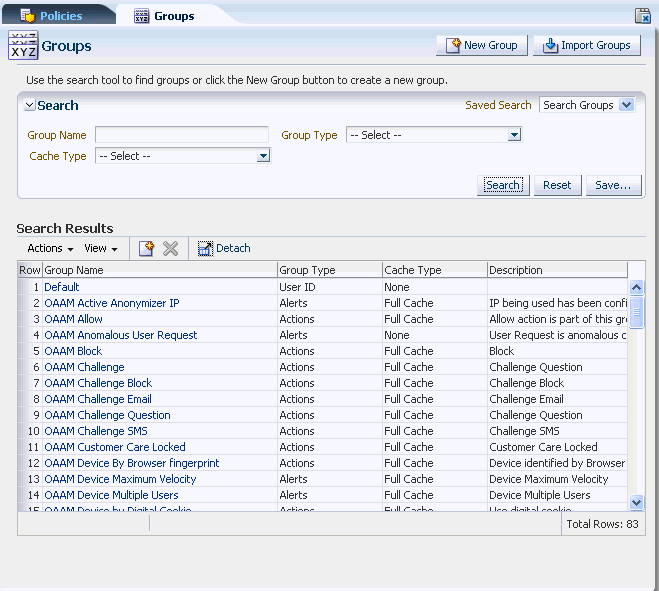Image resolution: width=659 pixels, height=591 pixels.
Task: Open OAAM Challenge Block group link
Action: (98, 383)
